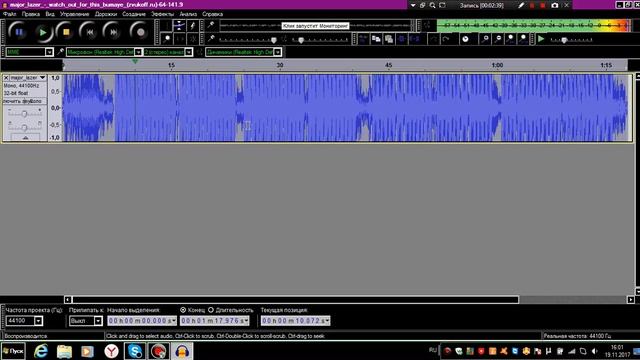Collapse the track with the up-arrow button

point(25,138)
